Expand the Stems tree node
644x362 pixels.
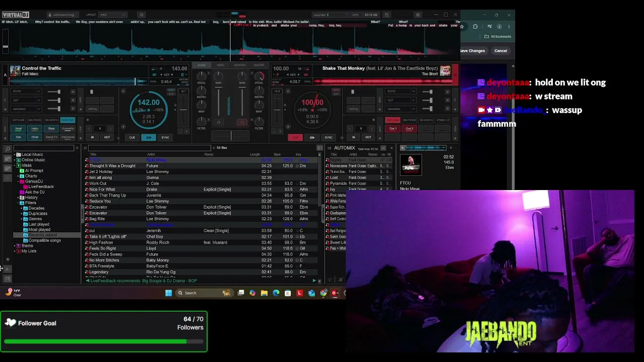(15, 246)
